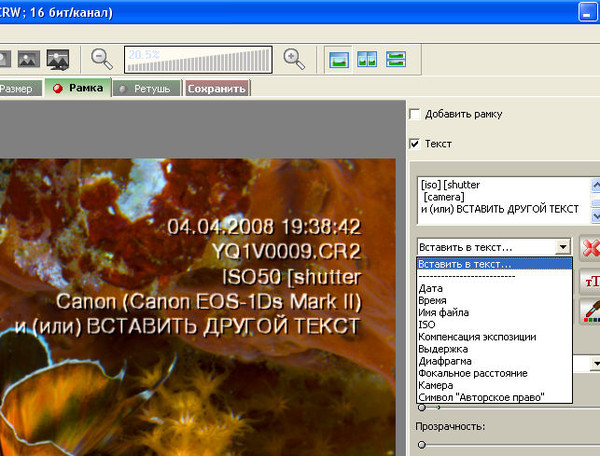Select the top-bottom split view icon
The height and width of the screenshot is (456, 600).
pyautogui.click(x=396, y=60)
